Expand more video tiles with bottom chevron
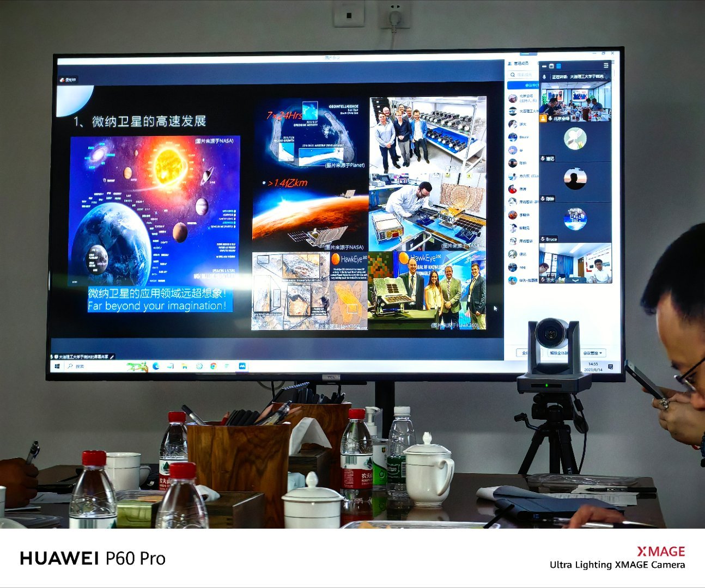Screen dimensions: 705x588 (575, 280)
